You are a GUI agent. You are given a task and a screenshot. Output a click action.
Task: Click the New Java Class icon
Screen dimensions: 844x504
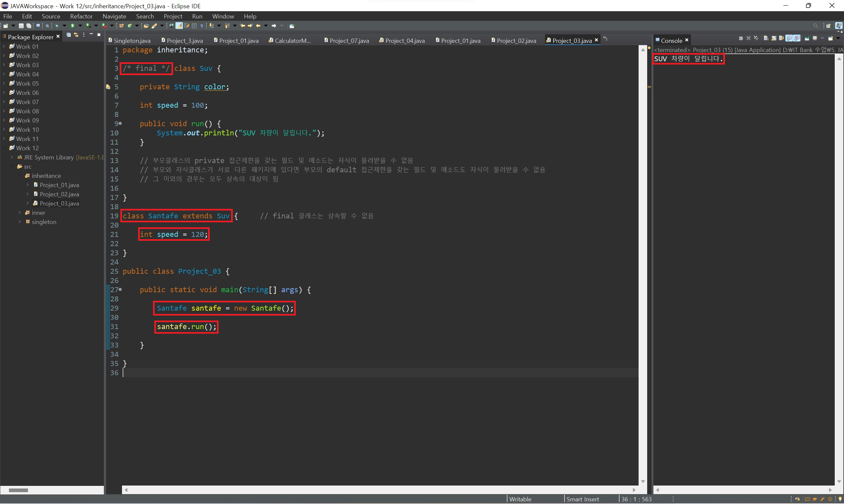[130, 26]
